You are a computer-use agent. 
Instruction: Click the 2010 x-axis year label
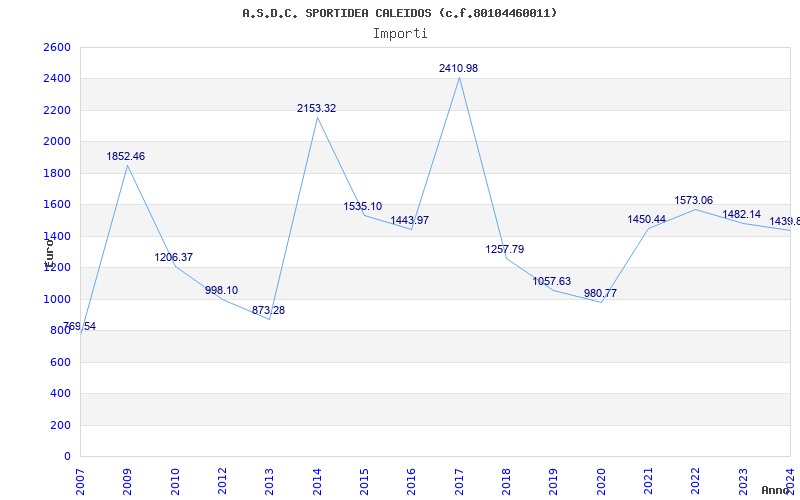[x=175, y=481]
